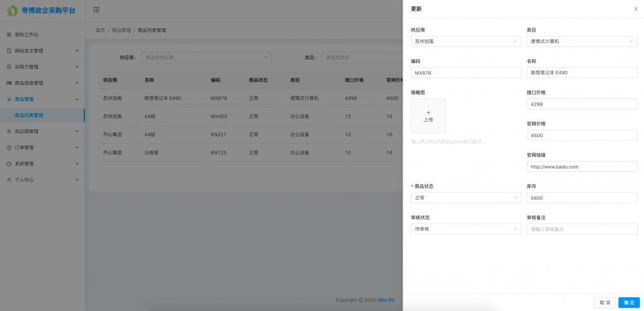Click the 商品管理 shopping cart icon
The image size is (644, 311).
click(x=9, y=99)
